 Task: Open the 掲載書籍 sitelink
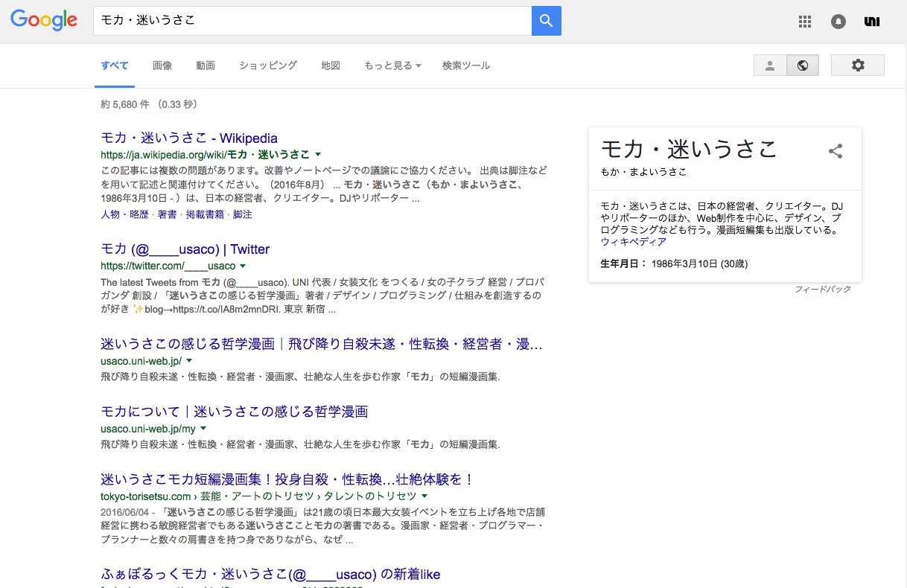point(205,214)
